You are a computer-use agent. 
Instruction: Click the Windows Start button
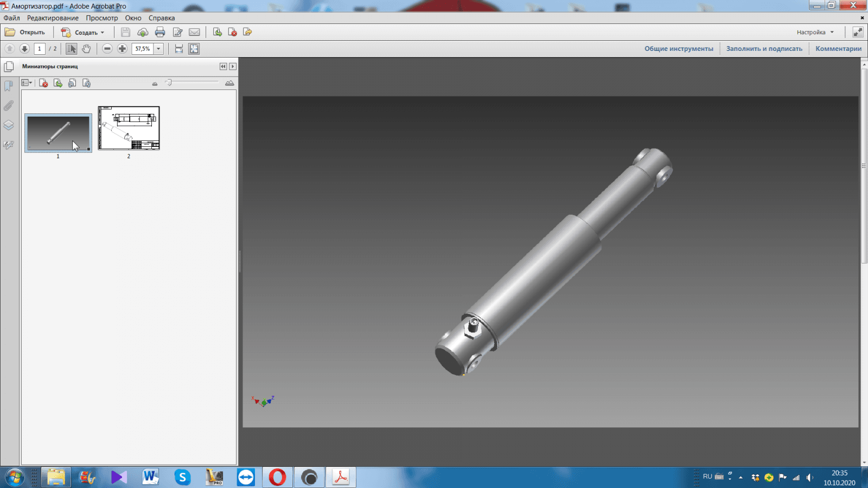point(15,477)
